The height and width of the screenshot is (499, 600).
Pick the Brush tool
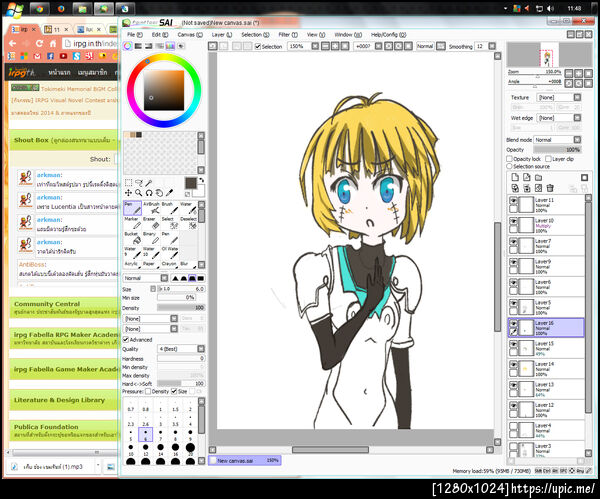pyautogui.click(x=170, y=208)
